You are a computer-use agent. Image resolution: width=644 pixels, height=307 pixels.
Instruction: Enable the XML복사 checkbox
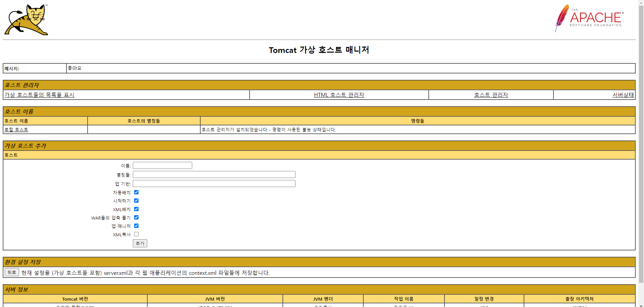tap(136, 234)
